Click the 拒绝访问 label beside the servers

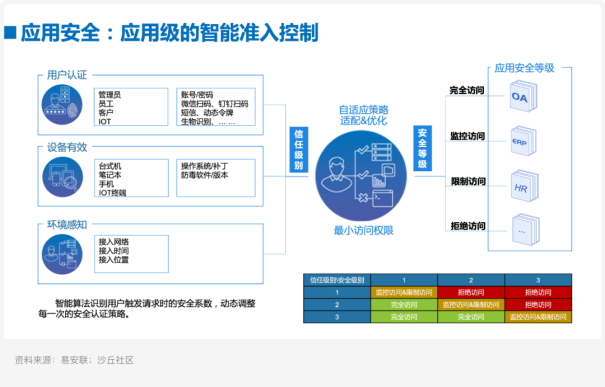click(x=468, y=226)
